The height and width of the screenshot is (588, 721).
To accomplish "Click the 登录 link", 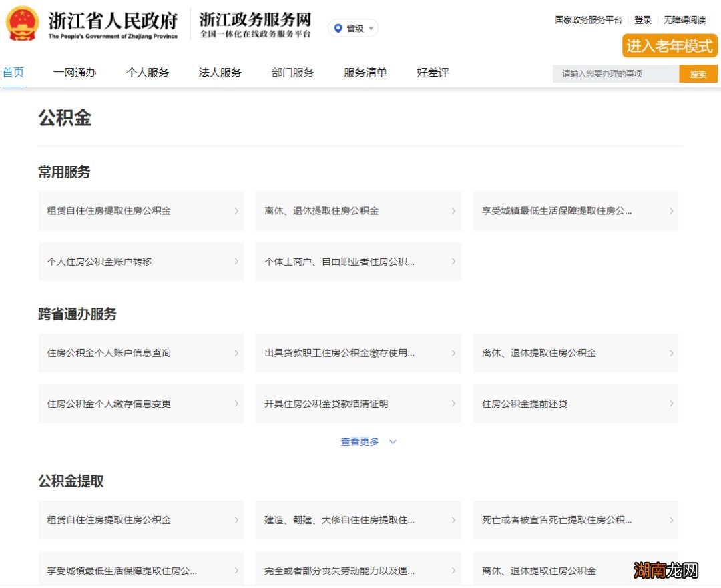I will pos(644,20).
